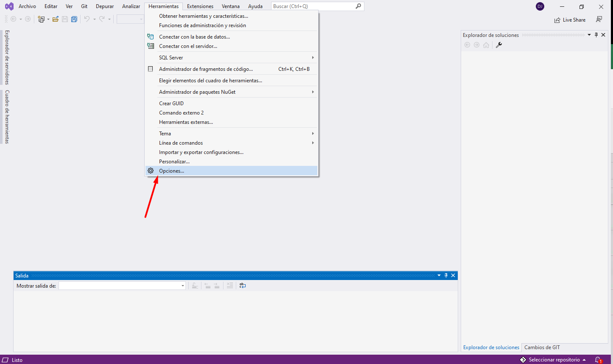
Task: Click the Save All toolbar icon
Action: coord(74,19)
